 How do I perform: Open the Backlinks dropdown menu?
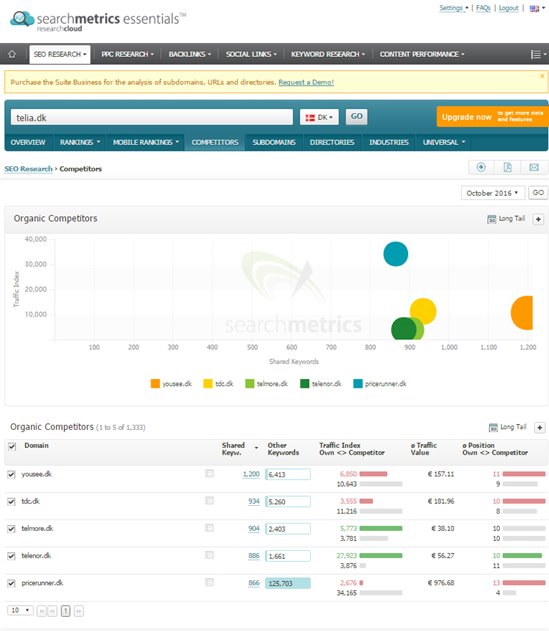tap(190, 54)
